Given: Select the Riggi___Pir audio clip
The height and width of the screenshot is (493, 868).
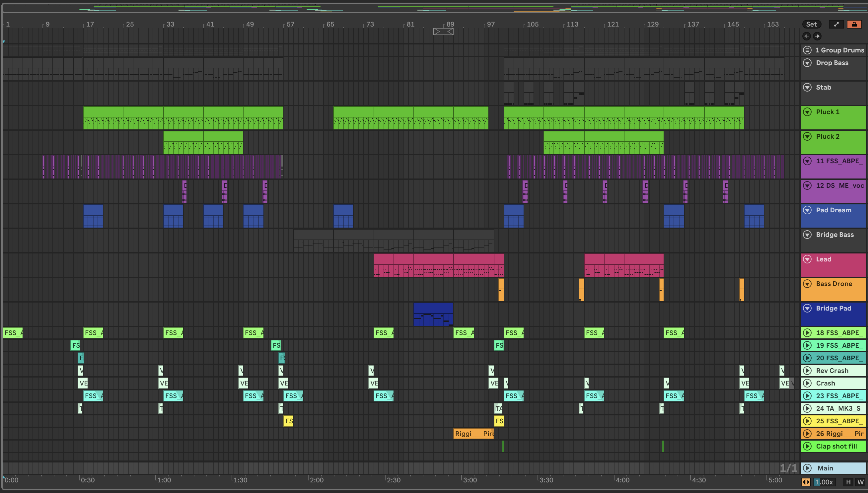Looking at the screenshot, I should click(x=473, y=433).
